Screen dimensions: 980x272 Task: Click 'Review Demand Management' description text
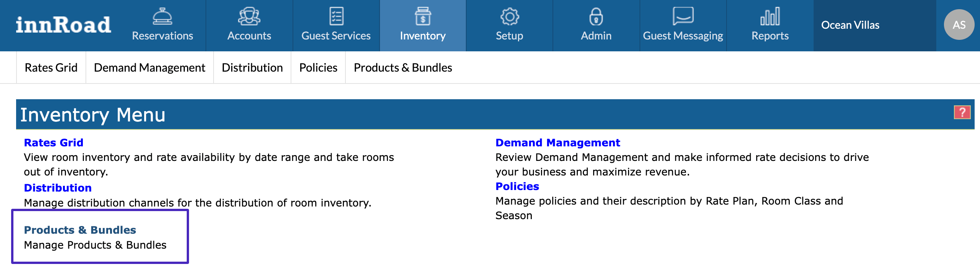point(682,165)
